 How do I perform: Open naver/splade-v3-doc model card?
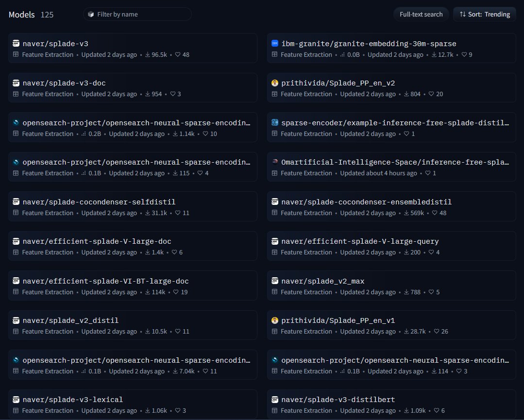coord(133,87)
